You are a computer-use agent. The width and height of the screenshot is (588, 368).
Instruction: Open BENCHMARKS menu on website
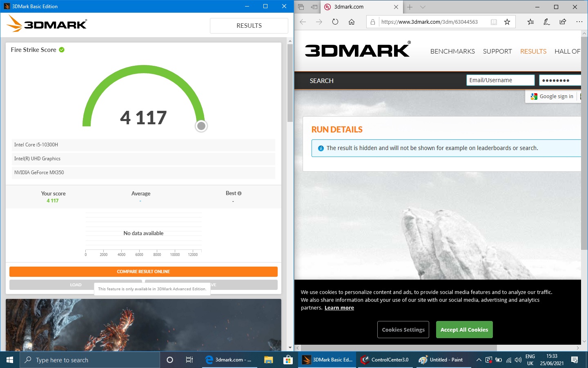pos(452,52)
